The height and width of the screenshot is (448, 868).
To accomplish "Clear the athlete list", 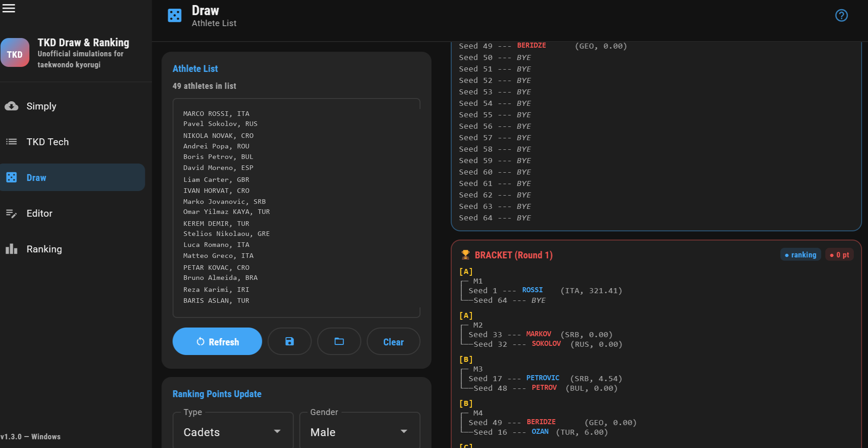I will pyautogui.click(x=393, y=341).
